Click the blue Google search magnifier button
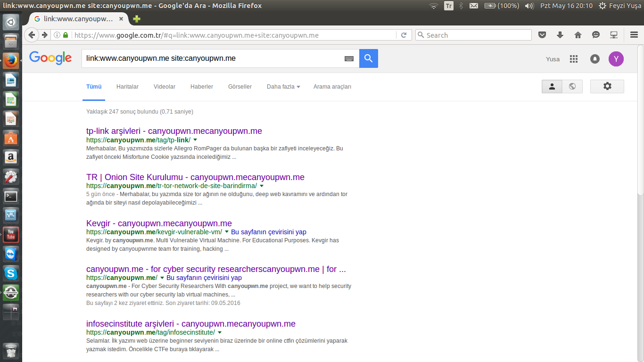This screenshot has height=362, width=644. click(368, 58)
